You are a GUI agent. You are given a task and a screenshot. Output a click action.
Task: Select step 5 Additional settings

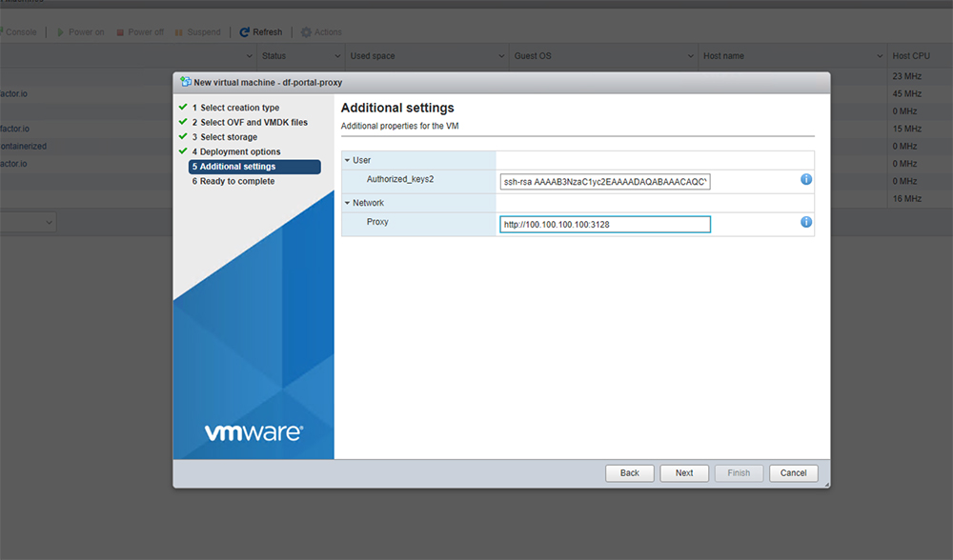click(254, 167)
